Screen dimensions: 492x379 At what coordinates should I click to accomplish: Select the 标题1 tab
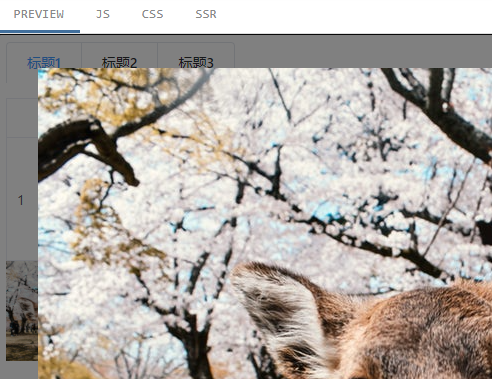point(44,62)
